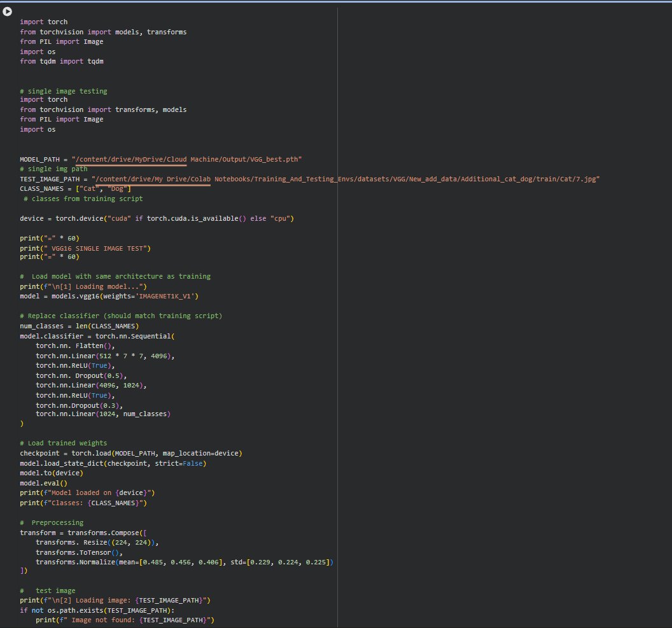Click the 'model.eval()' line
Screen dimensions: 672x628
pyautogui.click(x=44, y=483)
